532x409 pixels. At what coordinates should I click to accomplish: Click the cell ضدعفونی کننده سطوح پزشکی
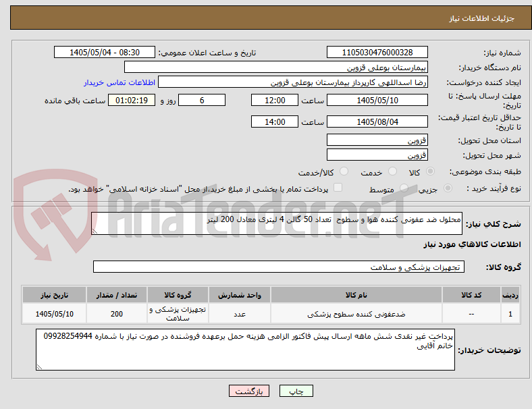click(x=356, y=314)
